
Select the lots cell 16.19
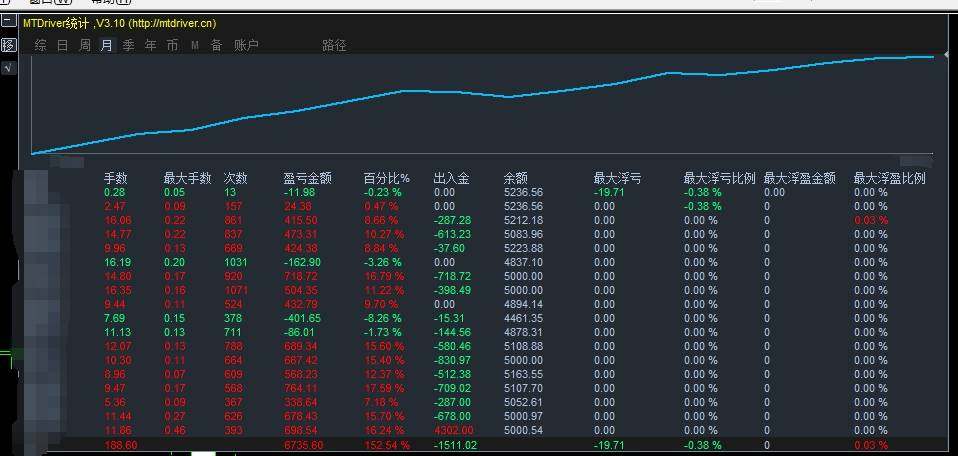[x=117, y=262]
